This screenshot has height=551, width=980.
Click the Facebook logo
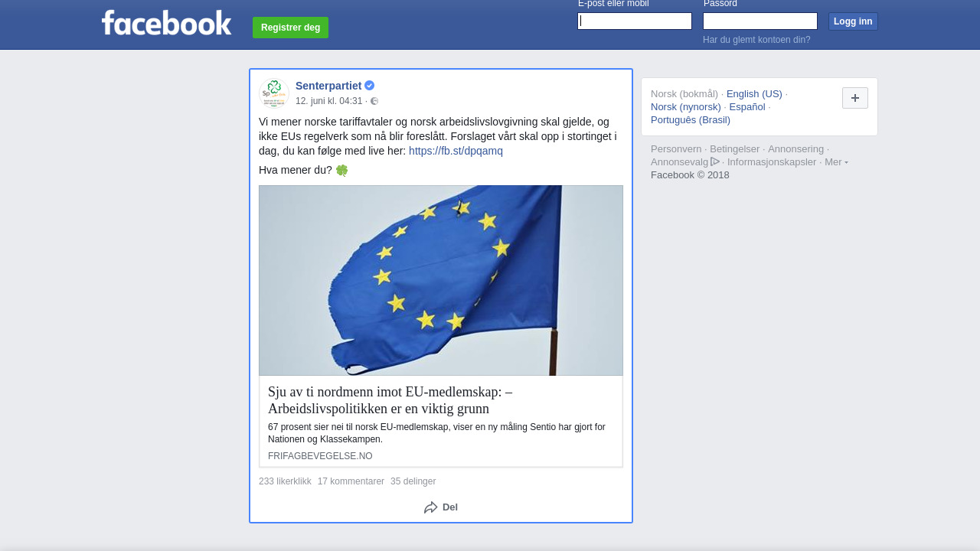pyautogui.click(x=167, y=23)
